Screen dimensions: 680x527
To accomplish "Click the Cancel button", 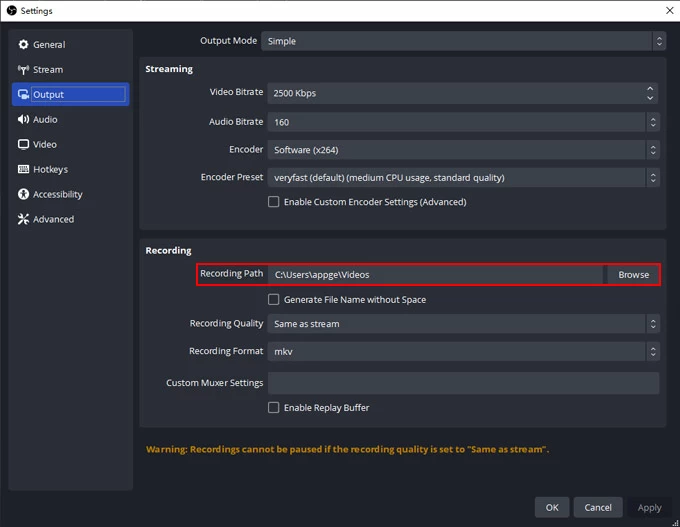I will tap(598, 507).
